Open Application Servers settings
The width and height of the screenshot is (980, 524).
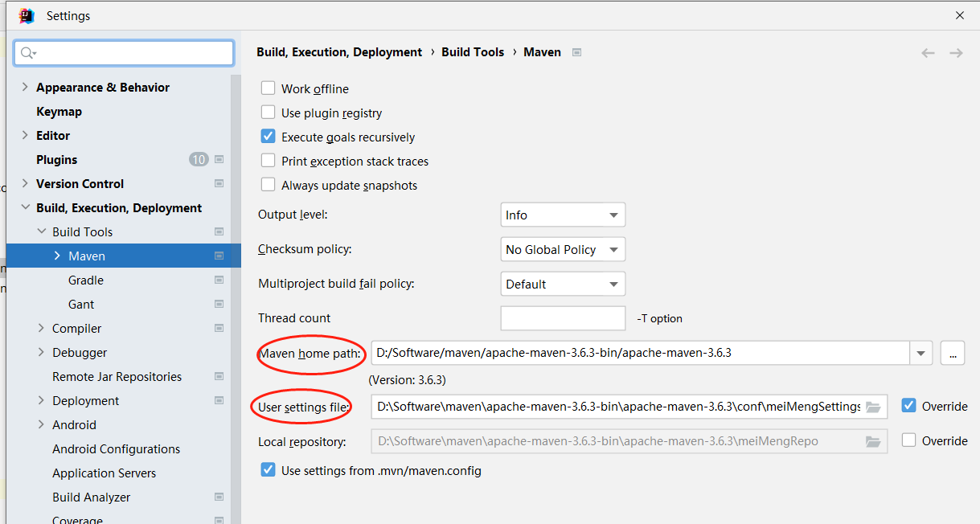(105, 473)
